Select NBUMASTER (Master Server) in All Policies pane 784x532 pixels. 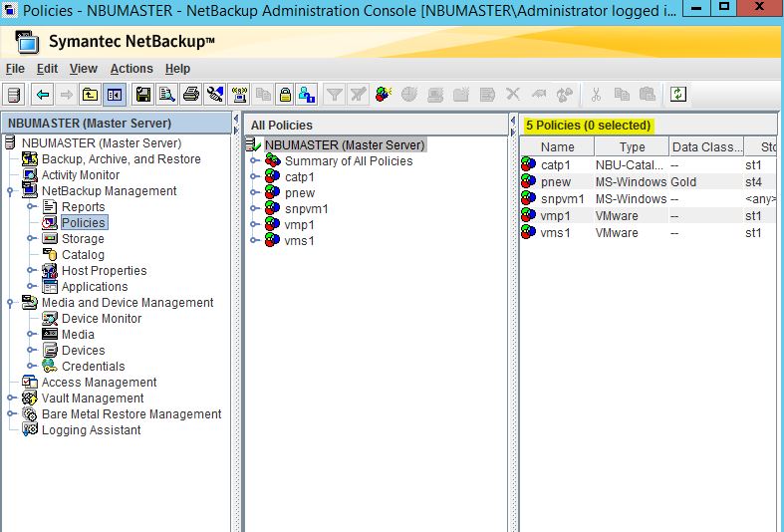(x=345, y=145)
